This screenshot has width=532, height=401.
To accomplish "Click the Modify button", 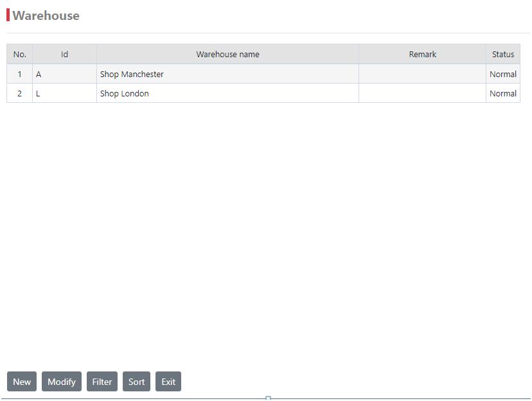I will click(62, 381).
